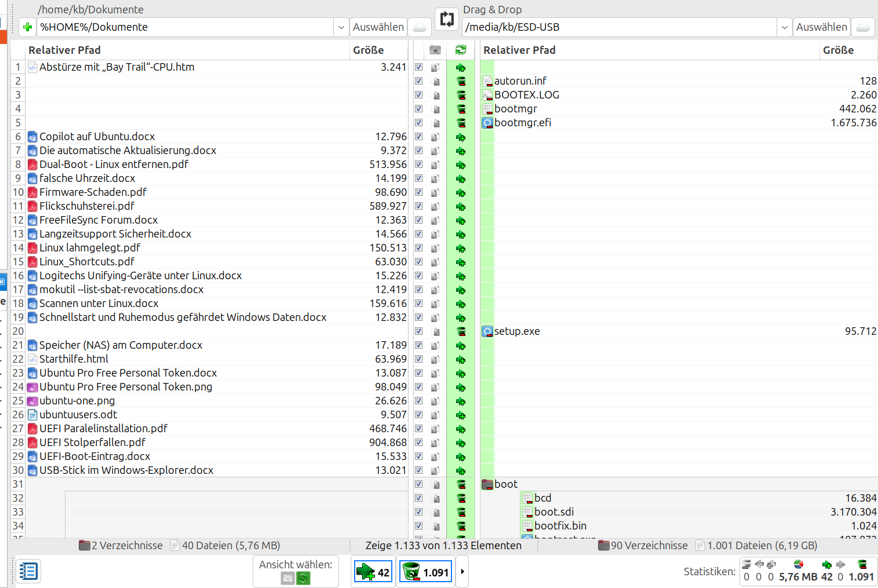This screenshot has height=588, width=878.
Task: Select bootmgr file in right list
Action: (x=516, y=109)
